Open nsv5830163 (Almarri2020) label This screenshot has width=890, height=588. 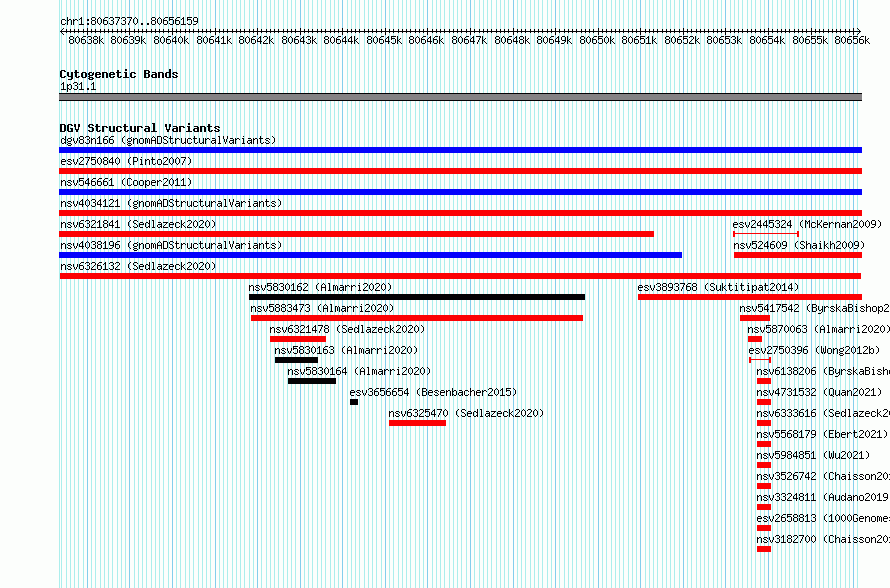346,350
